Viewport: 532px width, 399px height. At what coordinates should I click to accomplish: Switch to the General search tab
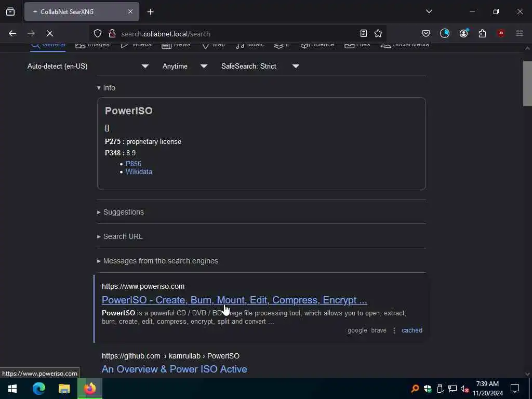[48, 46]
